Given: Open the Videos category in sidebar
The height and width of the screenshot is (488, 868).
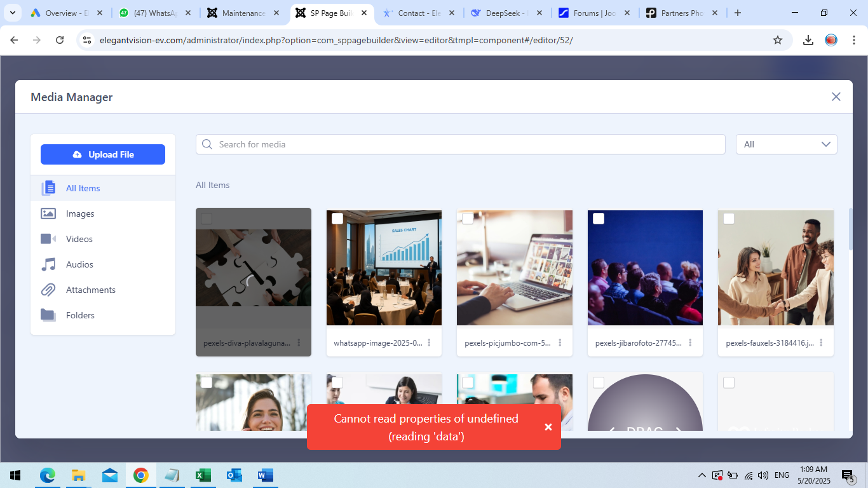Looking at the screenshot, I should [x=79, y=239].
